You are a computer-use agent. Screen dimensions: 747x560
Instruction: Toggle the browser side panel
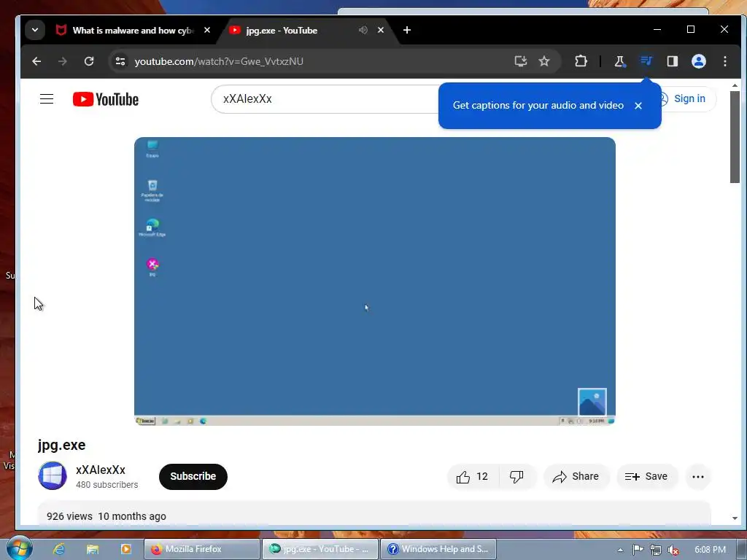click(x=672, y=61)
